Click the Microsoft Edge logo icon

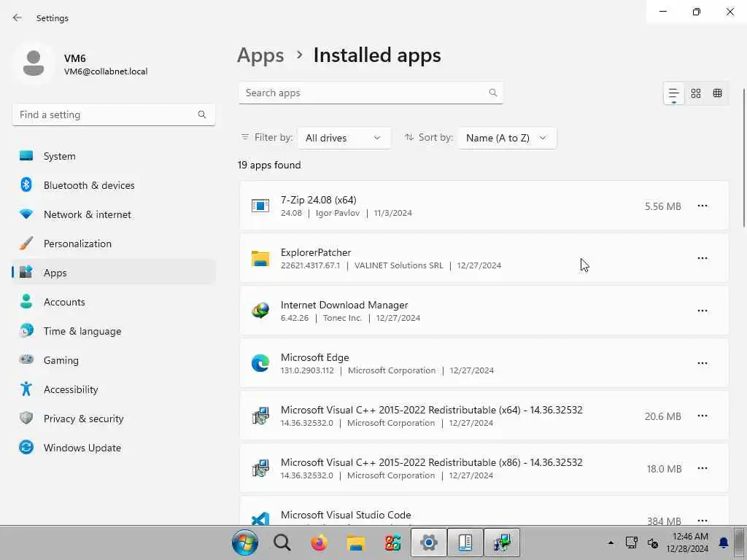click(260, 363)
